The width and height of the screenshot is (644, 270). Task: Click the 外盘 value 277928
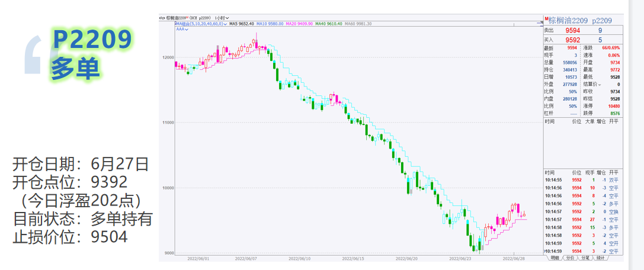[570, 84]
